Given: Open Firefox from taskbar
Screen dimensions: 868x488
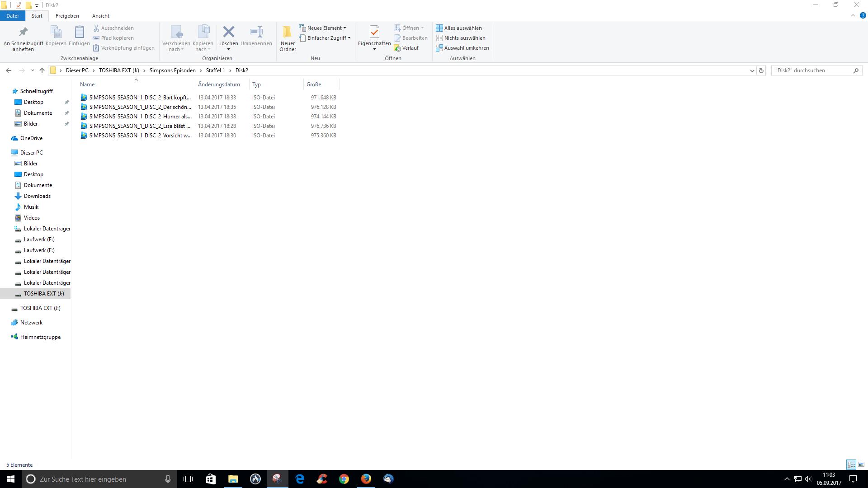Looking at the screenshot, I should [366, 479].
